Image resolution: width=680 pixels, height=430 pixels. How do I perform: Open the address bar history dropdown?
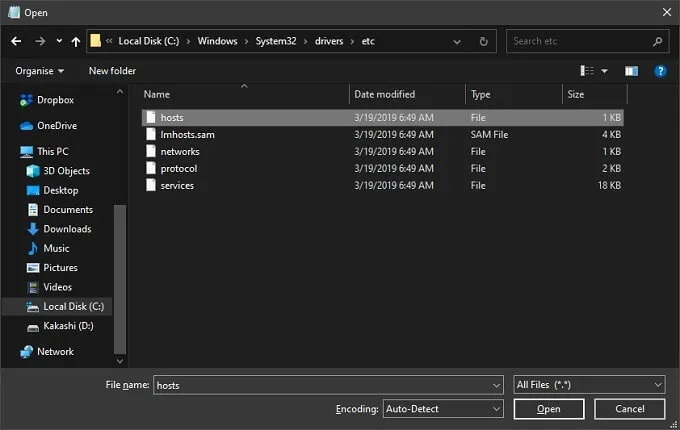point(459,42)
